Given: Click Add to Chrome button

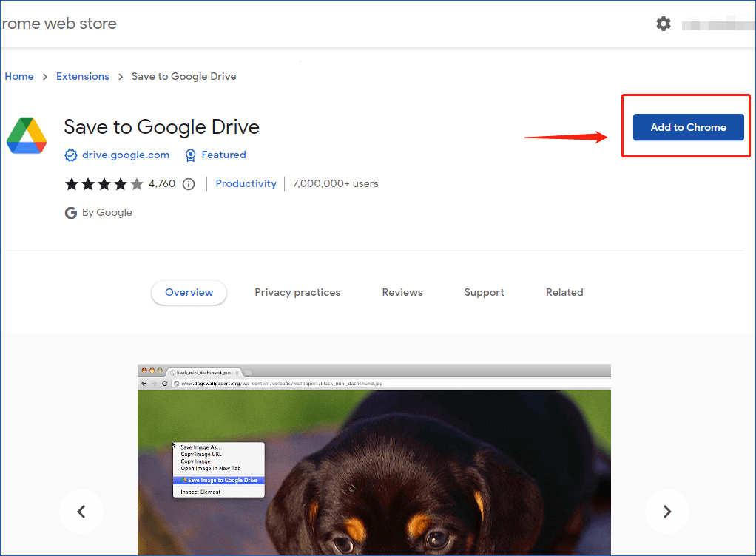Looking at the screenshot, I should coord(688,127).
